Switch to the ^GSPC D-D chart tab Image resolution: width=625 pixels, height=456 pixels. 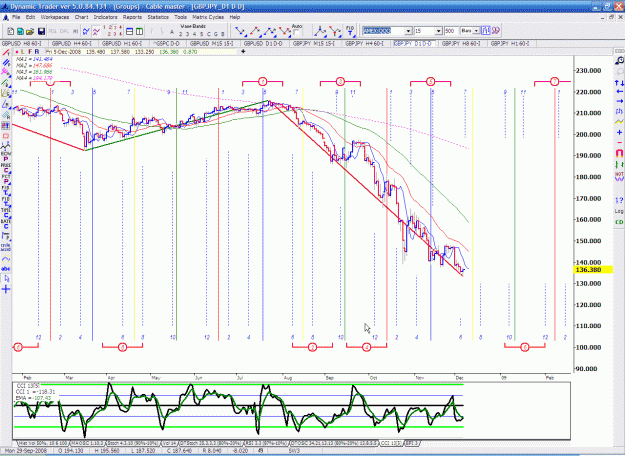166,43
